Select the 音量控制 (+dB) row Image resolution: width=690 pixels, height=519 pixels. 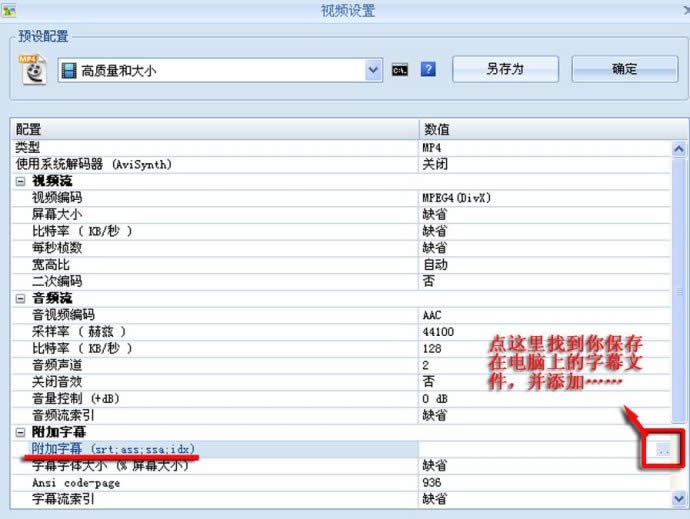[82, 399]
